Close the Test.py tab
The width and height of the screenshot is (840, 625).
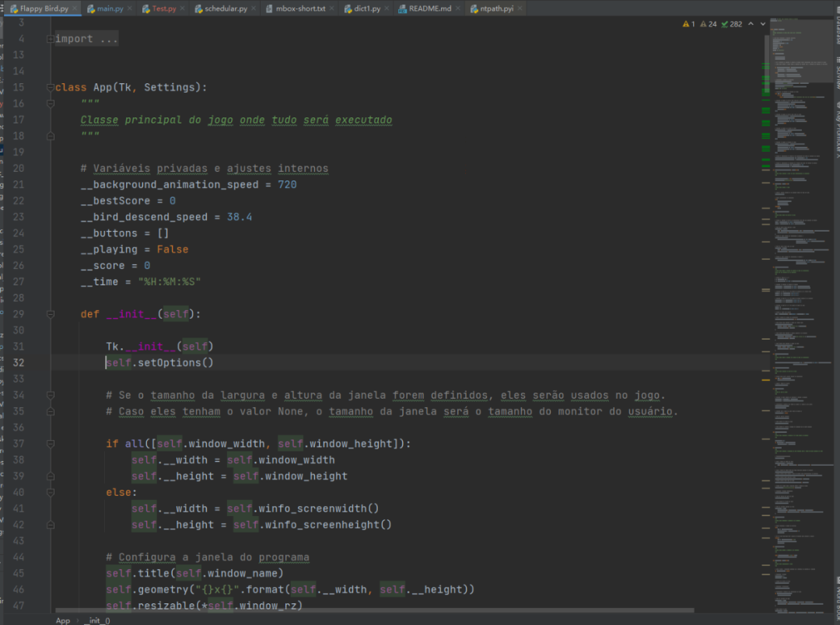coord(183,9)
